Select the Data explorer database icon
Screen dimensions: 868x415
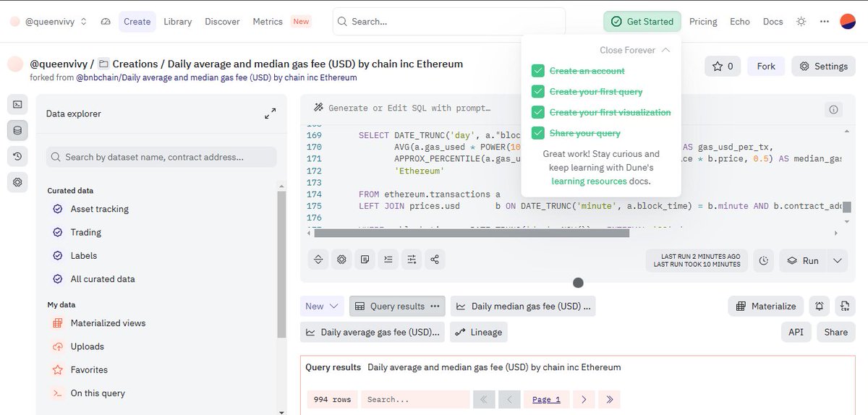point(17,130)
